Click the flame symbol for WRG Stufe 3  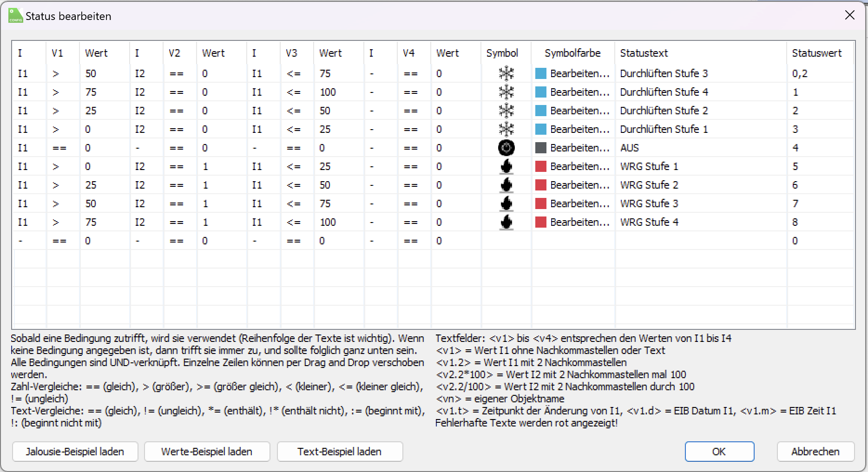(x=506, y=203)
